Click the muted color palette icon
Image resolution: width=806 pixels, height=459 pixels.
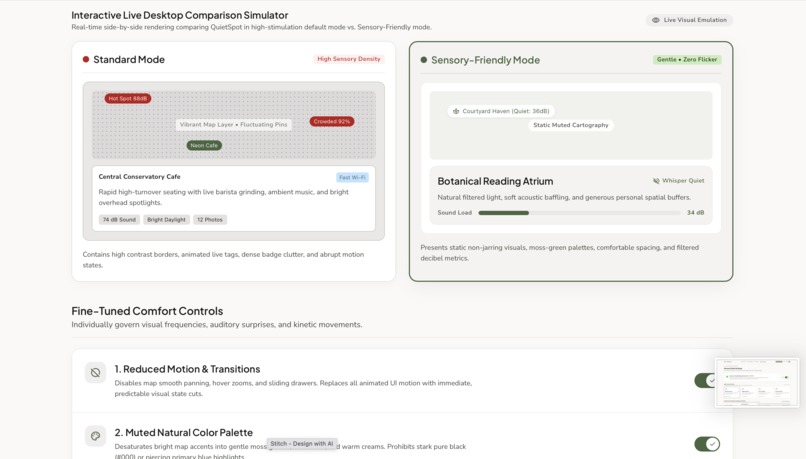click(x=96, y=436)
